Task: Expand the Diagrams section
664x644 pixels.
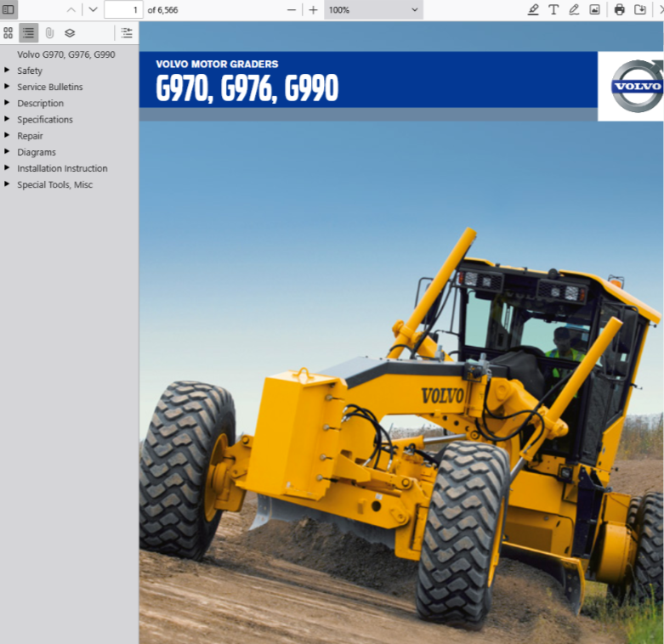Action: [x=7, y=151]
